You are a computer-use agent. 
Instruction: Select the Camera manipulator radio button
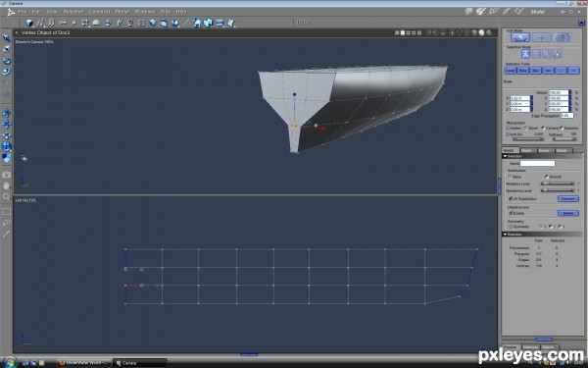coord(543,128)
